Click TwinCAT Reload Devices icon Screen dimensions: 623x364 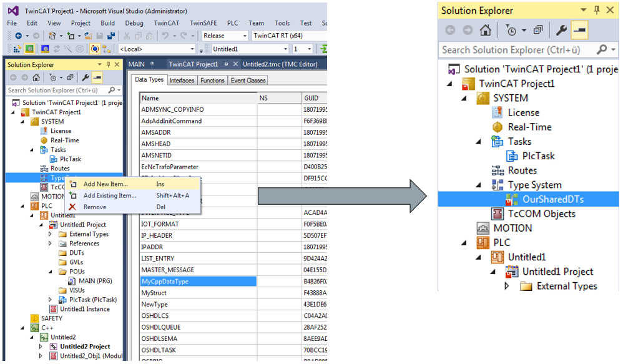(x=56, y=49)
